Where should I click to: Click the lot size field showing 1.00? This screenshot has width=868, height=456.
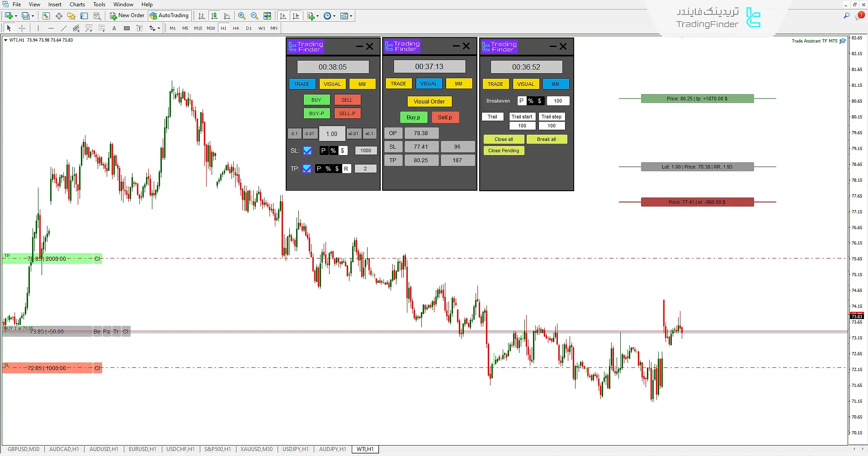click(x=332, y=133)
